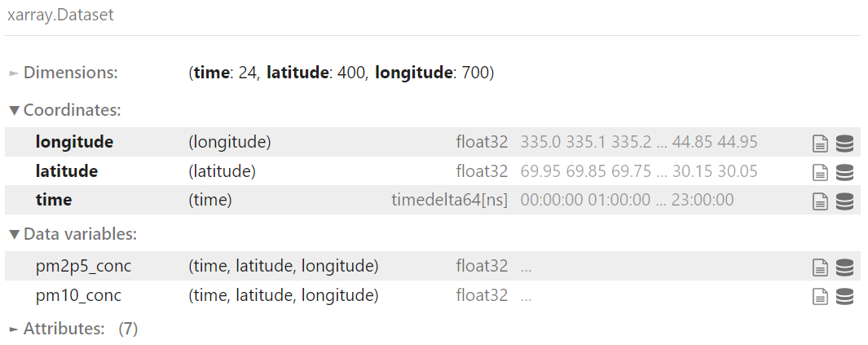Open database icon for time coordinate
868x345 pixels.
pos(844,201)
